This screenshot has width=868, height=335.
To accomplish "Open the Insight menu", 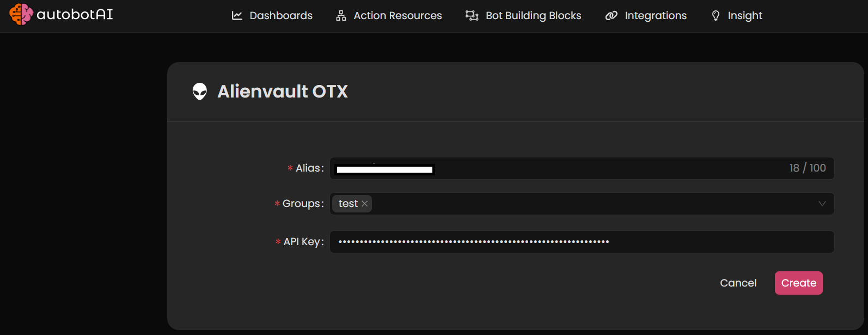I will pos(737,16).
